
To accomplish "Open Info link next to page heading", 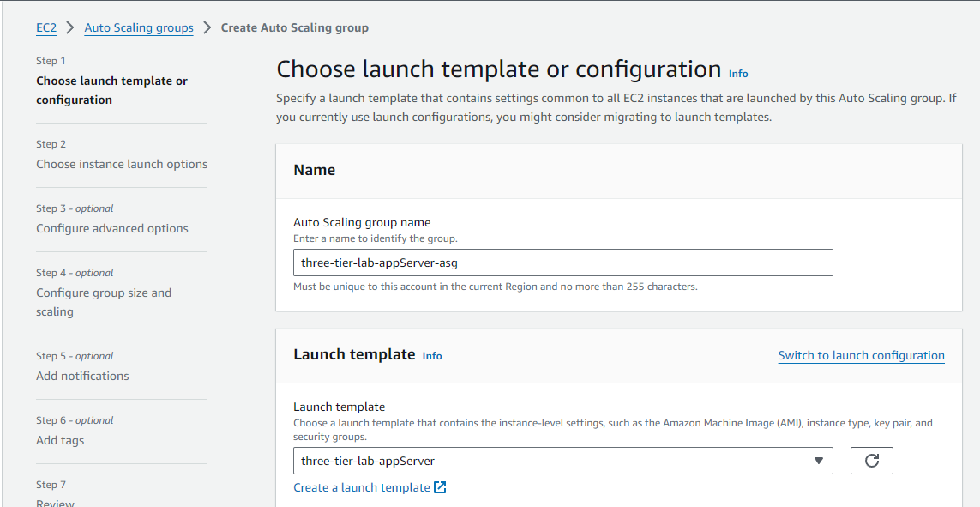I will (738, 74).
